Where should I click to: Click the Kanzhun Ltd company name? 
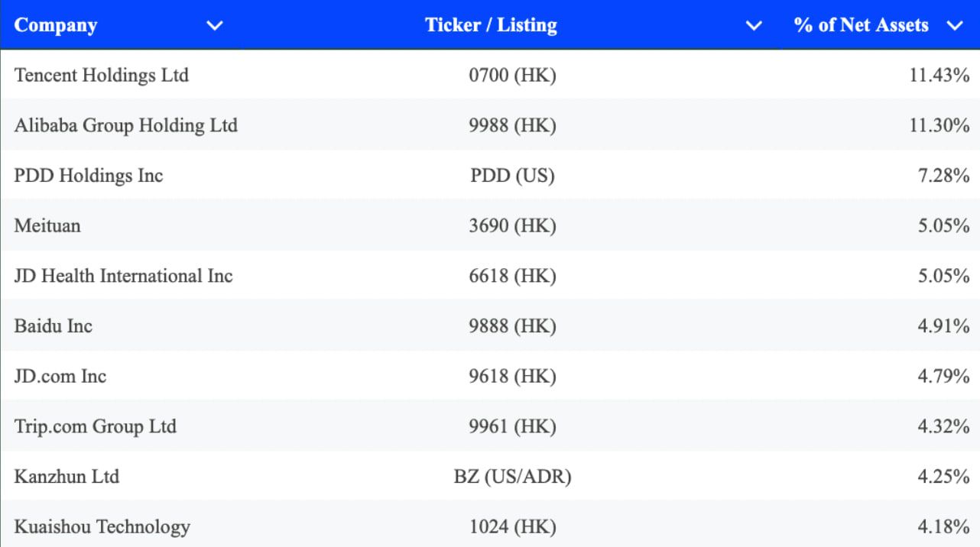(67, 477)
